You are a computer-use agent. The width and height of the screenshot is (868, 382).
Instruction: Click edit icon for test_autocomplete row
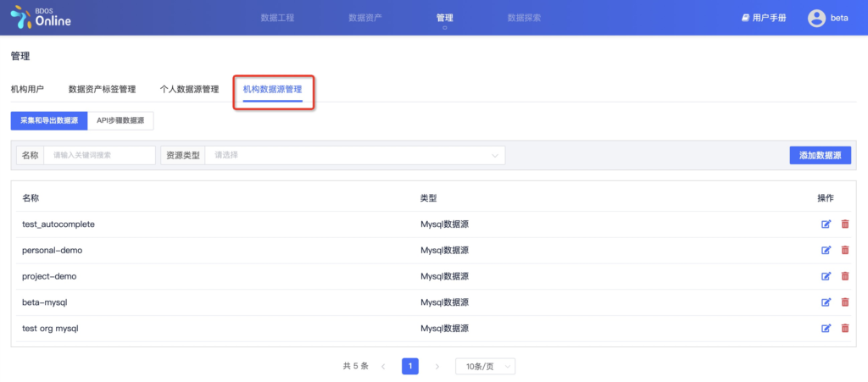(826, 224)
